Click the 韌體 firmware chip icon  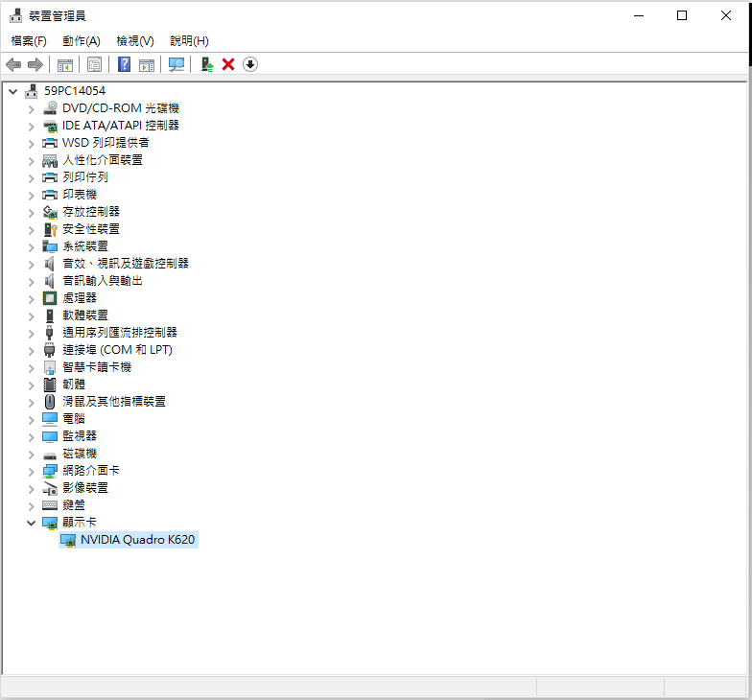(50, 385)
